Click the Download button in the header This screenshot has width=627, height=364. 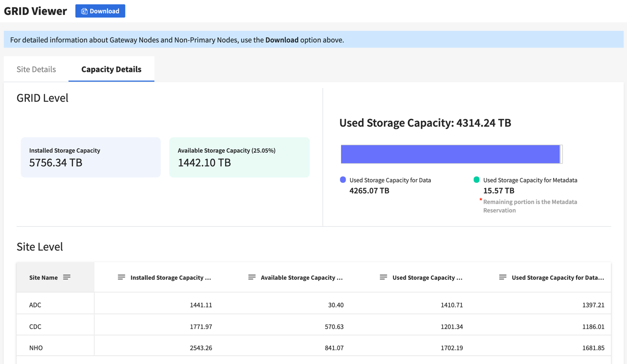pos(100,11)
